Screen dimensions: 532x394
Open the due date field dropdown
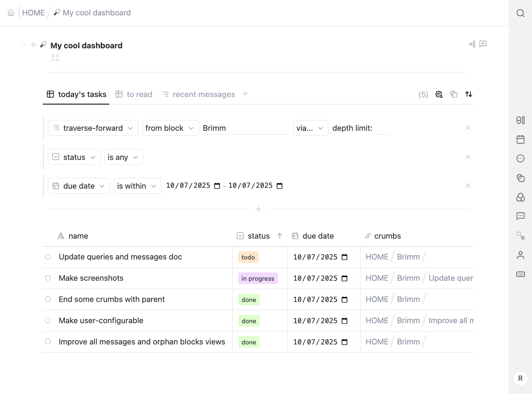pos(79,186)
